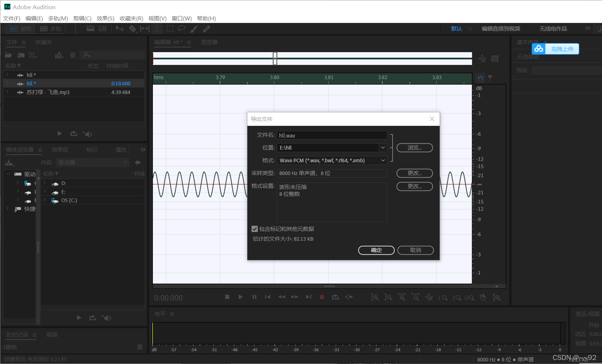Select the Paintbrush Selection tool
The height and width of the screenshot is (364, 602).
click(x=194, y=29)
